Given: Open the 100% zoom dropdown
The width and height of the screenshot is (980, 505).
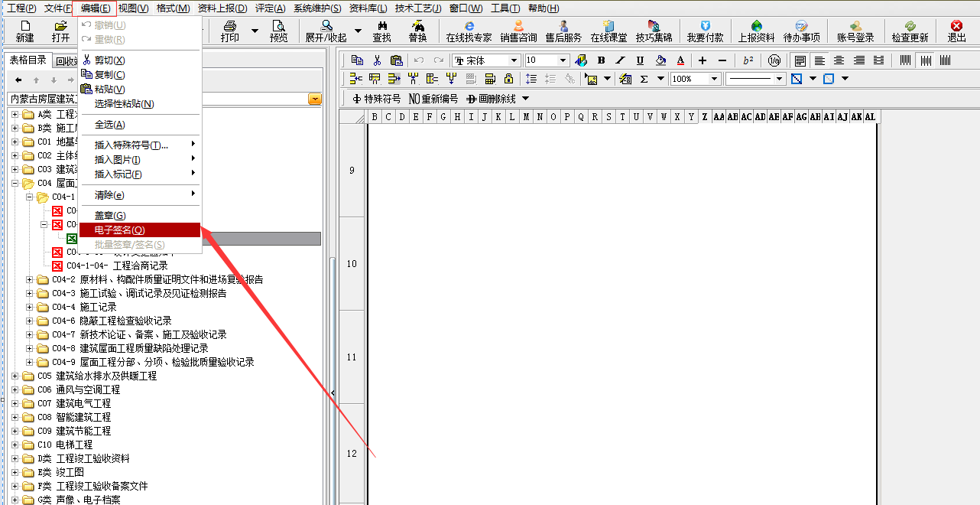Looking at the screenshot, I should (x=714, y=79).
